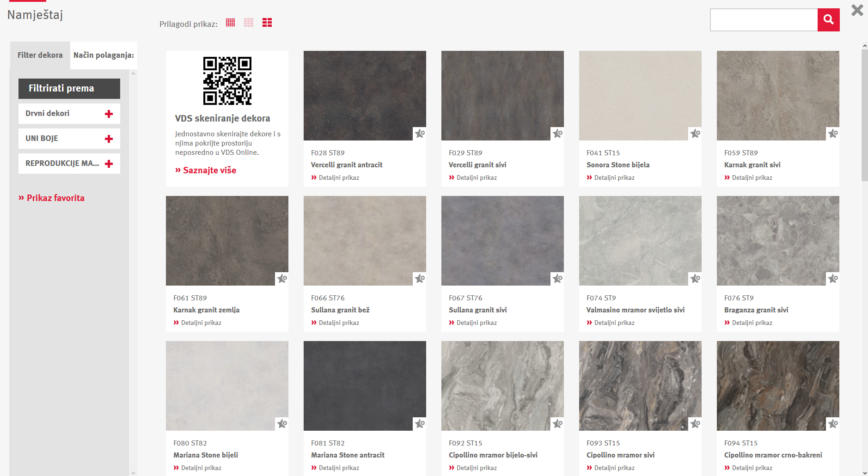Image resolution: width=868 pixels, height=476 pixels.
Task: Close the decor selection overlay
Action: coord(857,10)
